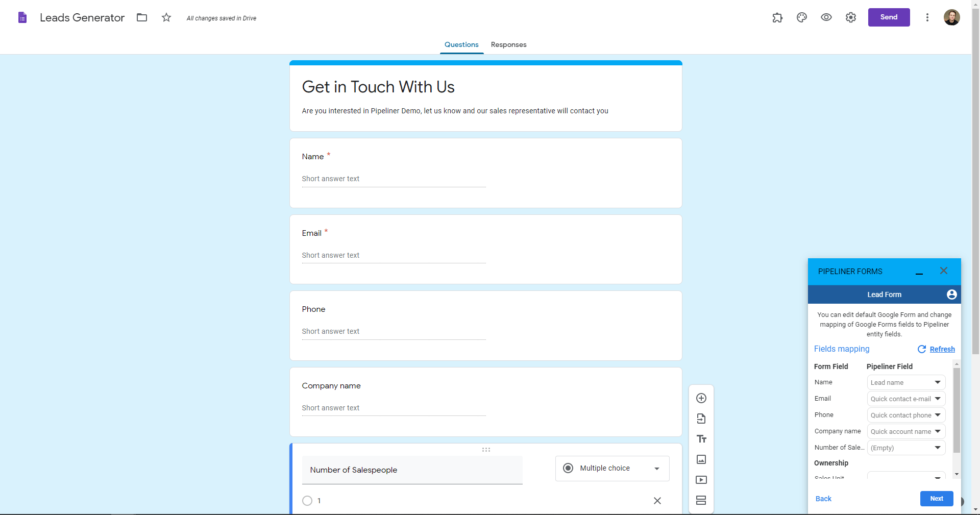Select the radio option labeled 1
Screen dimensions: 980x515
(x=307, y=501)
